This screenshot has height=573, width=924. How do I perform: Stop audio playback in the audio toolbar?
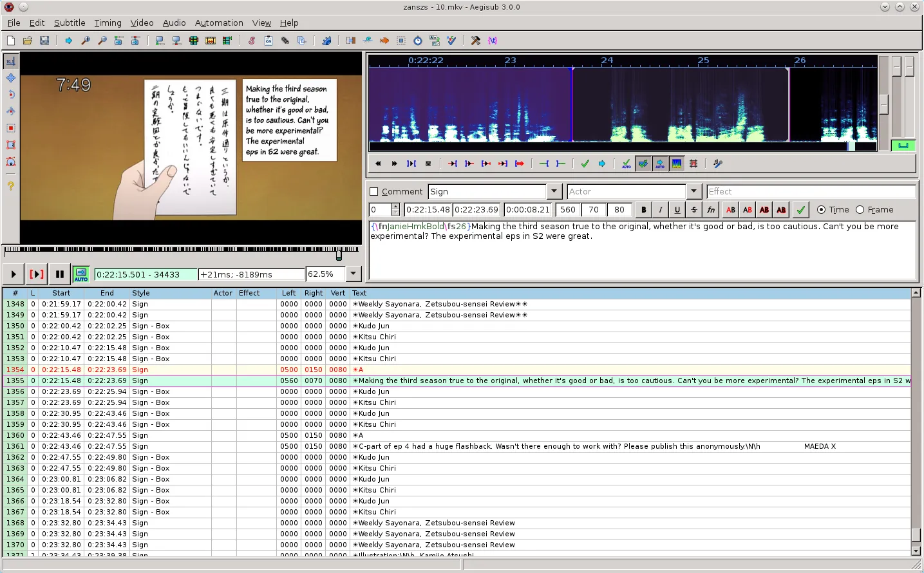coord(428,164)
